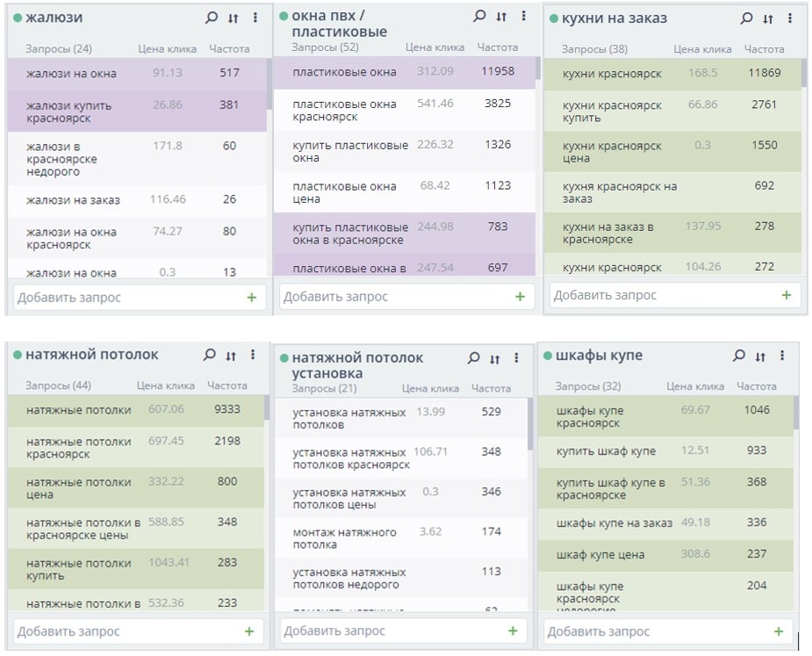Click green status dot next to жалюзи
This screenshot has width=812, height=656.
point(18,18)
